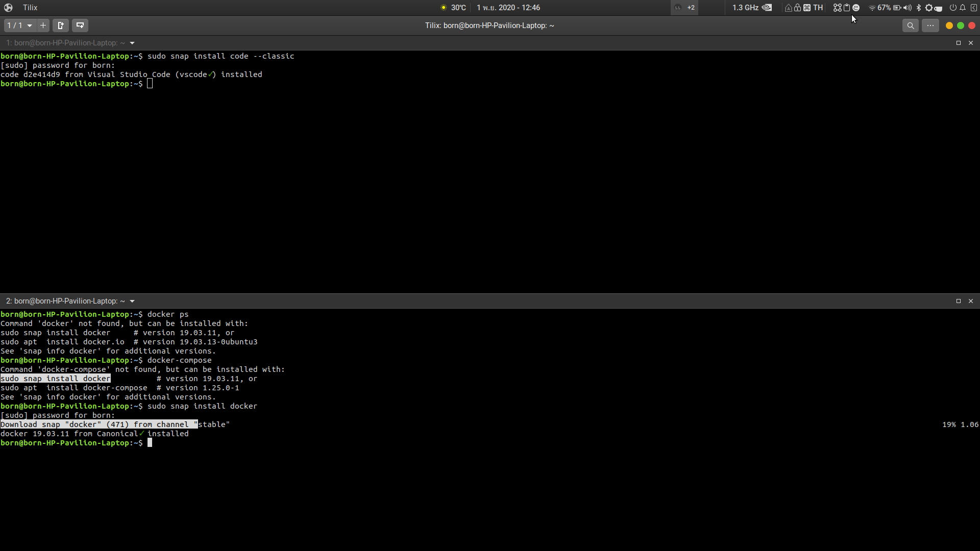Click the left chevron box icon at tray end
Screen dimensions: 980x551
point(973,8)
